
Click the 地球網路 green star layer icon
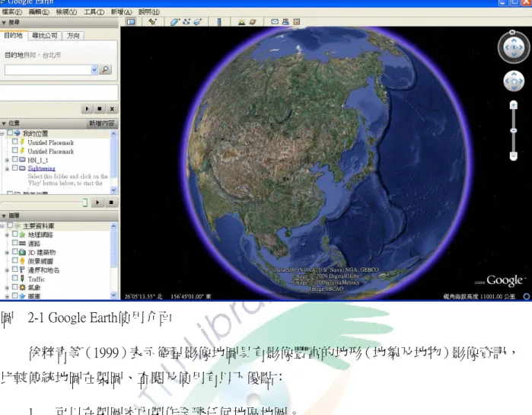click(x=22, y=235)
